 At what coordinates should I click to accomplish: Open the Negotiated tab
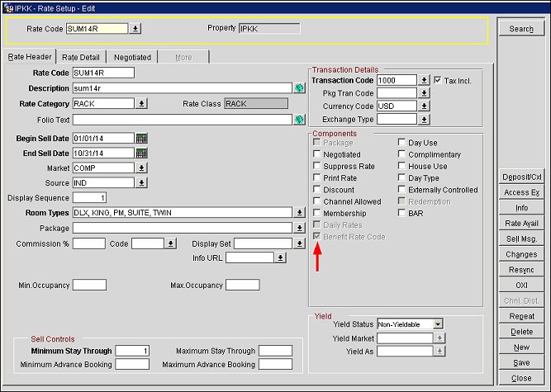[132, 57]
